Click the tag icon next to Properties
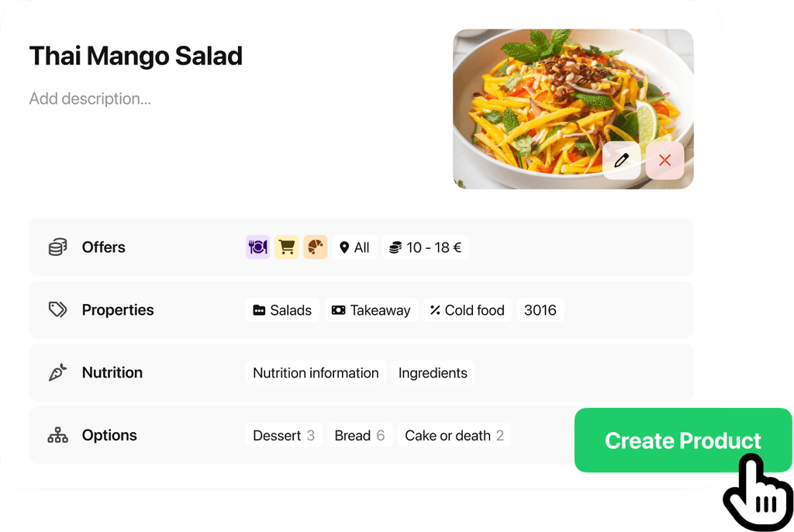This screenshot has height=532, width=794. (57, 309)
